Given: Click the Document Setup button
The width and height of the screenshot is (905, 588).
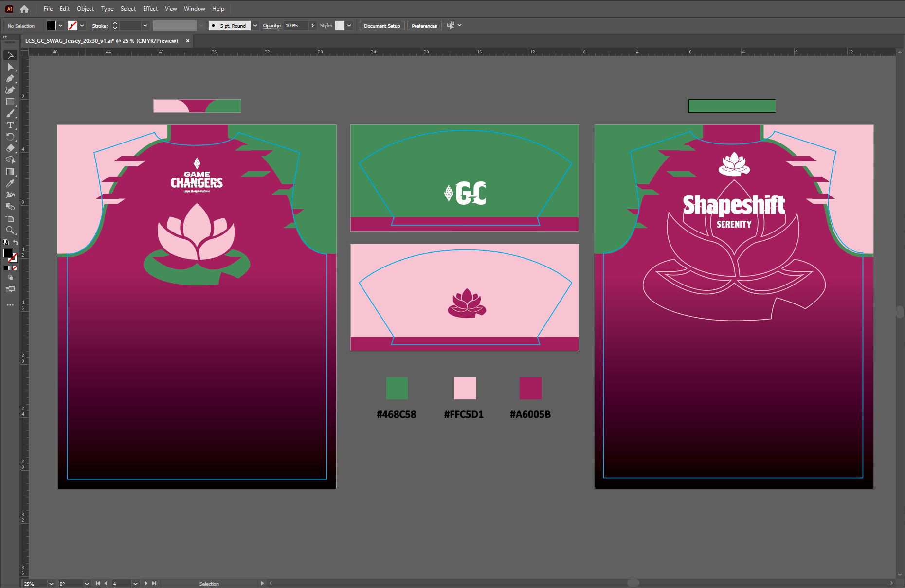Looking at the screenshot, I should click(382, 26).
